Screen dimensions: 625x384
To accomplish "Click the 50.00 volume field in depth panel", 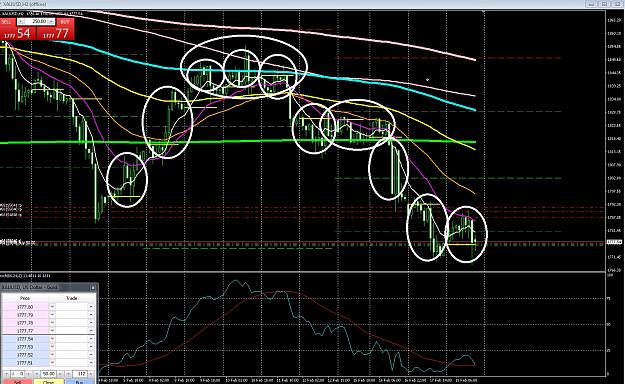I will tap(49, 374).
